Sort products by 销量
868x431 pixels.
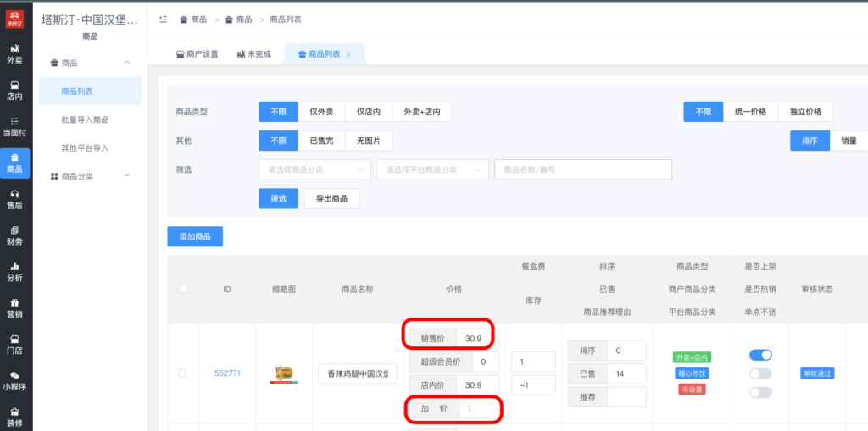click(849, 141)
